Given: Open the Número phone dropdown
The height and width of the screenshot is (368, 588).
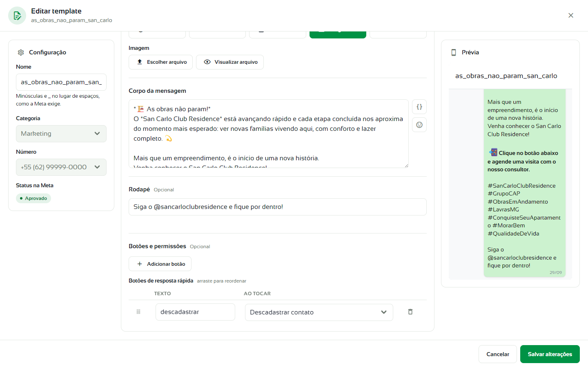Looking at the screenshot, I should 61,167.
